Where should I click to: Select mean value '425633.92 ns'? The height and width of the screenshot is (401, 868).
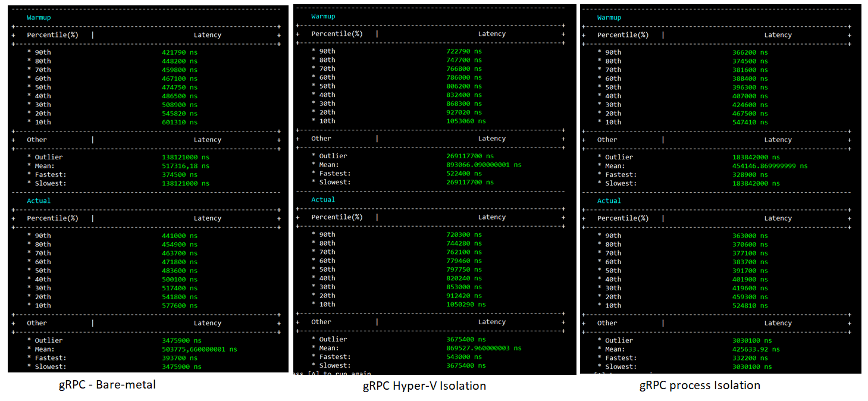pos(756,349)
